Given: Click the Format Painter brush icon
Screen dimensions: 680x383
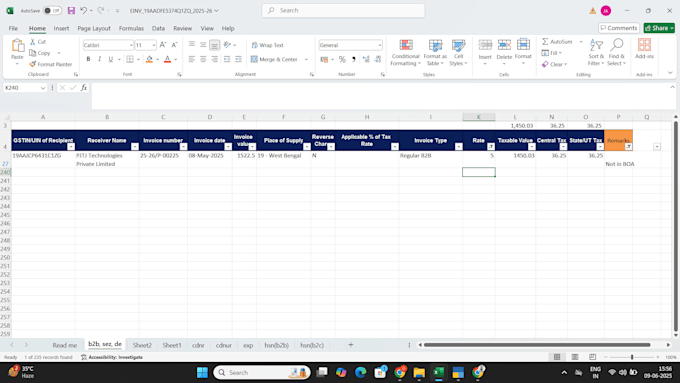Looking at the screenshot, I should pos(33,64).
